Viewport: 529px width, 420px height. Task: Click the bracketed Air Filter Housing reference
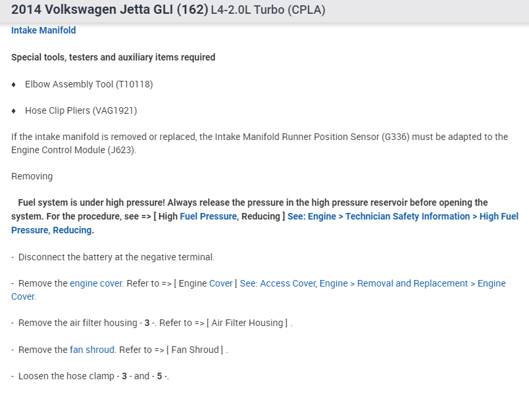click(249, 323)
